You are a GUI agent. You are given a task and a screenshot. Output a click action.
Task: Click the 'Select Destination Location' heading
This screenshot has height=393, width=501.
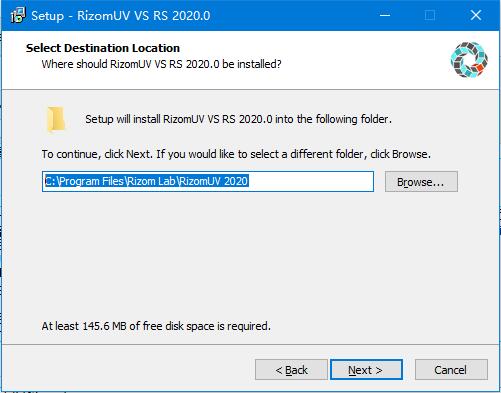pyautogui.click(x=103, y=48)
